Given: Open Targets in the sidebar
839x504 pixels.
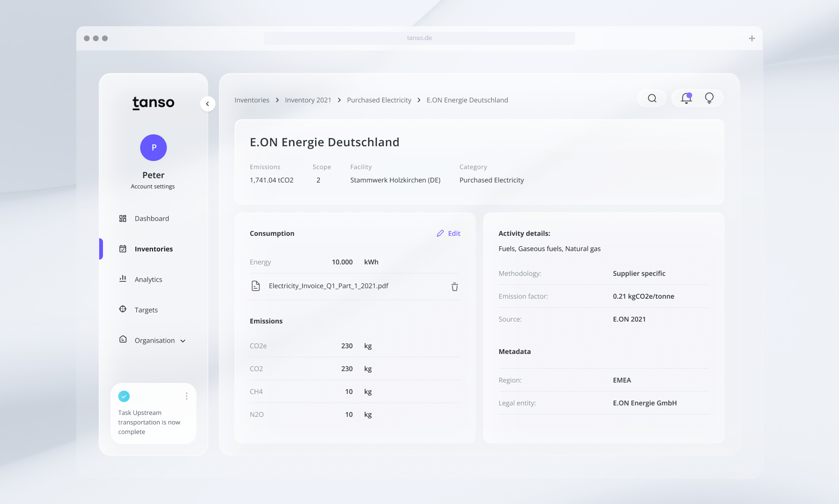Looking at the screenshot, I should point(146,310).
